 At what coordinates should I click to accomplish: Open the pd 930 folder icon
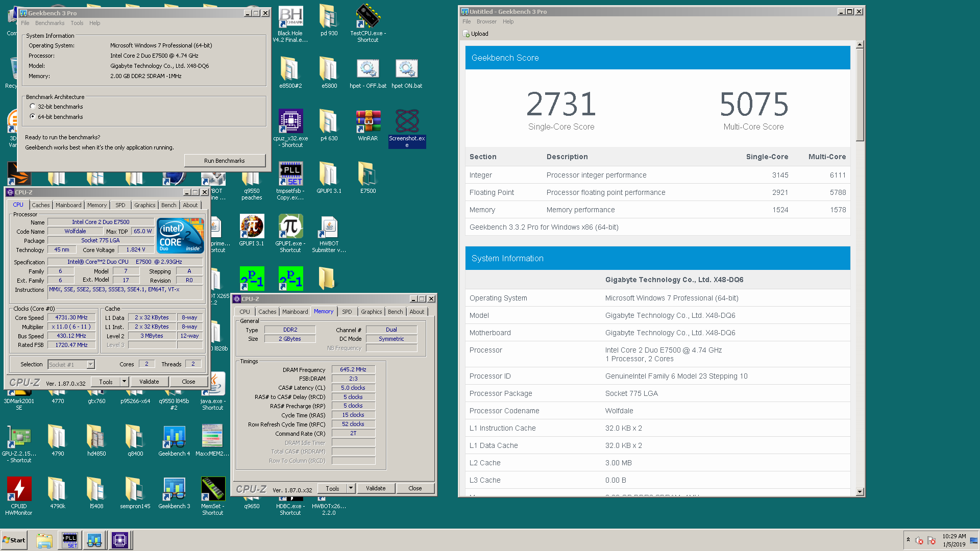coord(329,20)
